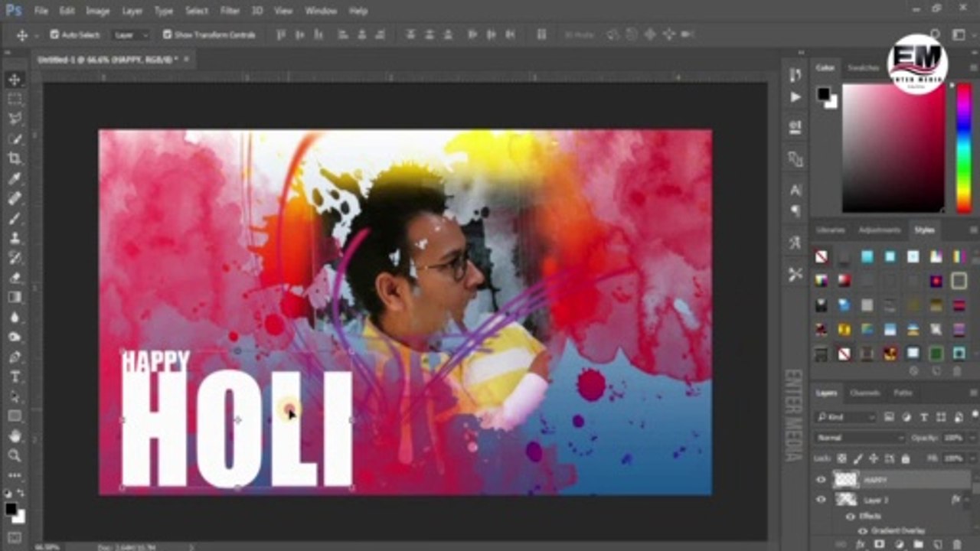The image size is (980, 551).
Task: Click toolbox foreground color swatch
Action: (11, 510)
